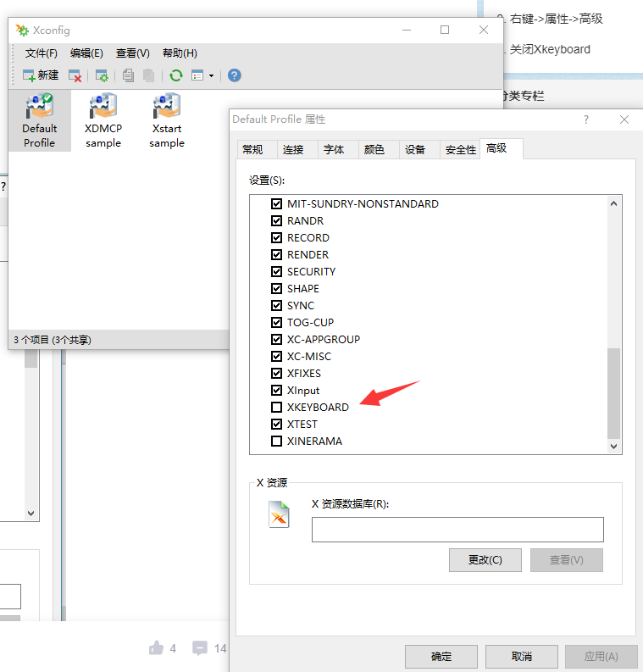Click scroll down arrow in left background pane
Screen dimensions: 643x672
coord(30,514)
